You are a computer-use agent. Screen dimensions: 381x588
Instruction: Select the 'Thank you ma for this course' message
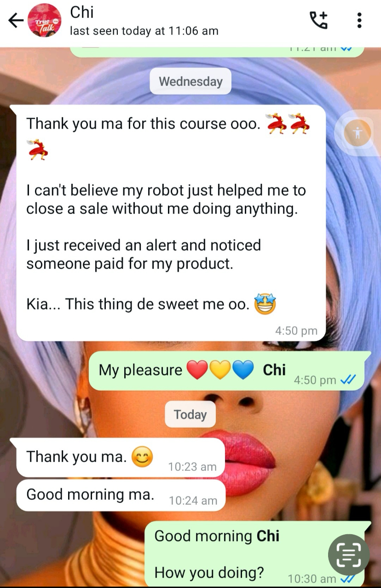click(x=171, y=223)
